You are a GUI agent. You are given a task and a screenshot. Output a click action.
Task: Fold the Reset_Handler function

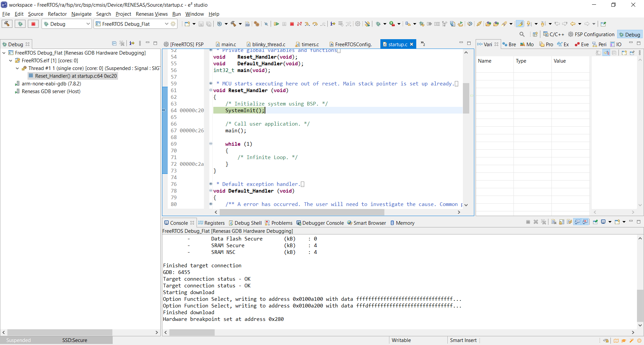[211, 90]
